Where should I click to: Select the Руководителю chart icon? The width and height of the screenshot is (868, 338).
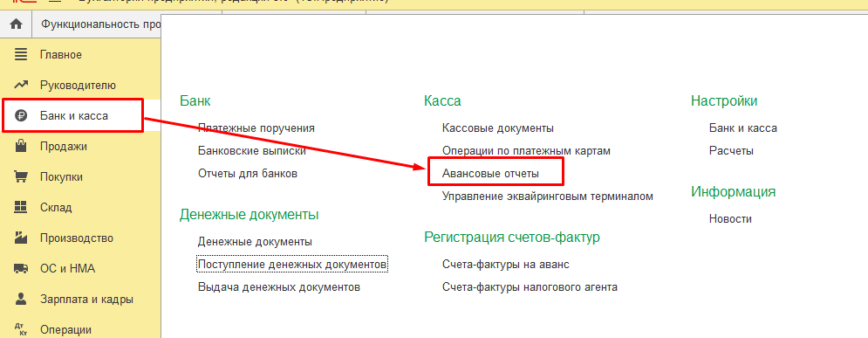click(20, 86)
